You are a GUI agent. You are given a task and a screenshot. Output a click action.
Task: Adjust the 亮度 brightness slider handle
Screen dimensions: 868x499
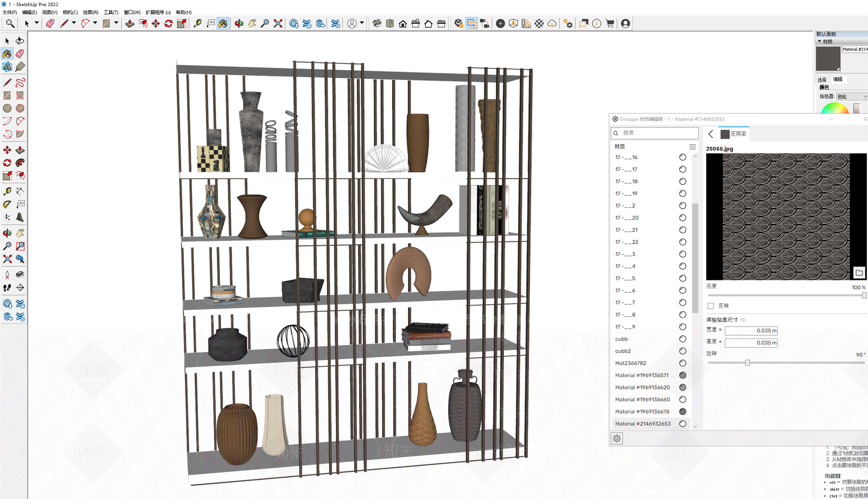864,296
